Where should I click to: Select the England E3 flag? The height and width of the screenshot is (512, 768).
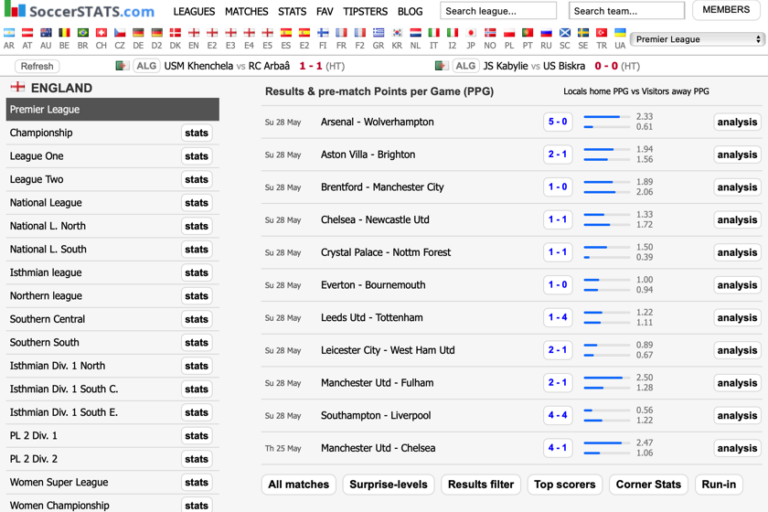coord(231,33)
